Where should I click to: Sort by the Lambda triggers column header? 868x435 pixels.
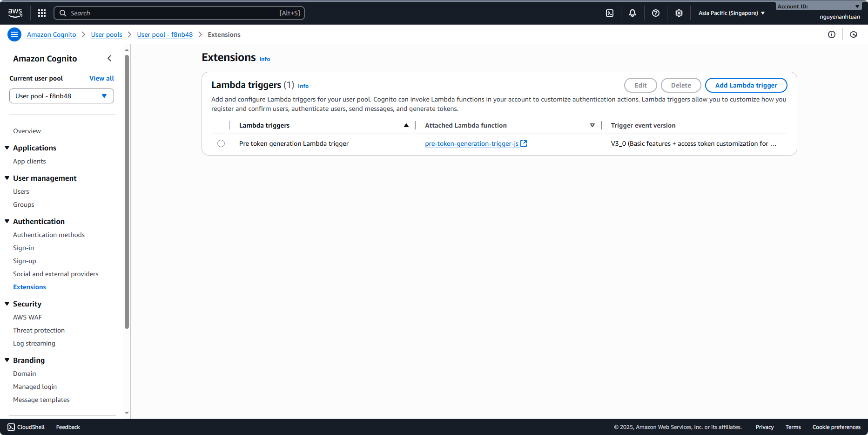point(264,125)
